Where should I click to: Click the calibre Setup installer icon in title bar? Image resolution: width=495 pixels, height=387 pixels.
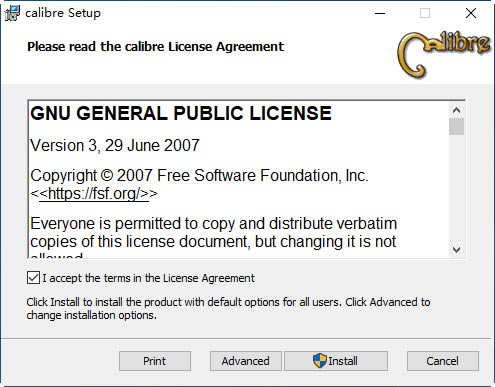coord(12,13)
